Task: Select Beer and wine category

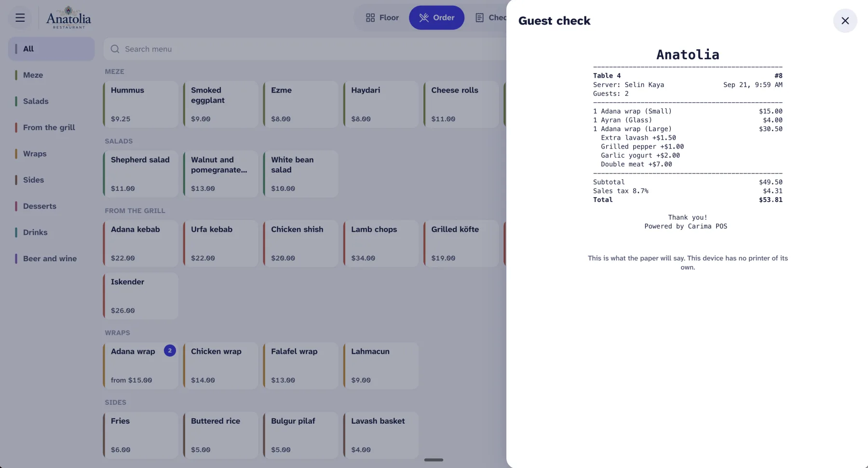Action: 52,259
